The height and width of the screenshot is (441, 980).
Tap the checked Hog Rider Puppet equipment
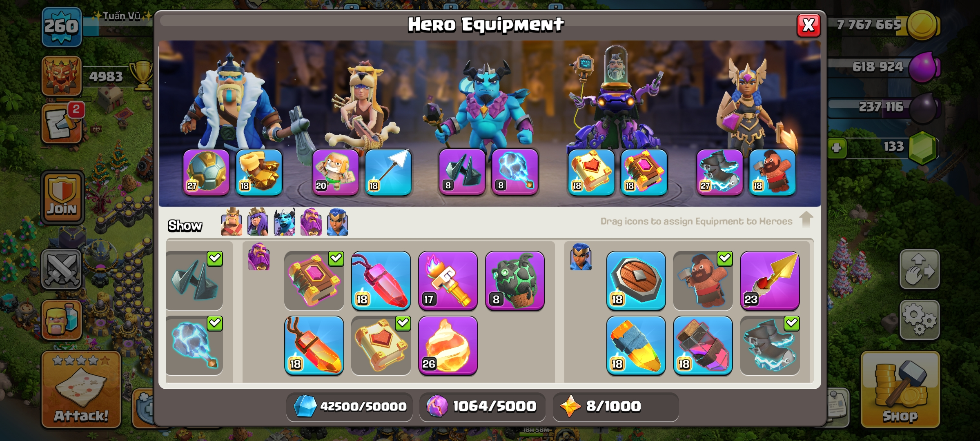tap(703, 281)
